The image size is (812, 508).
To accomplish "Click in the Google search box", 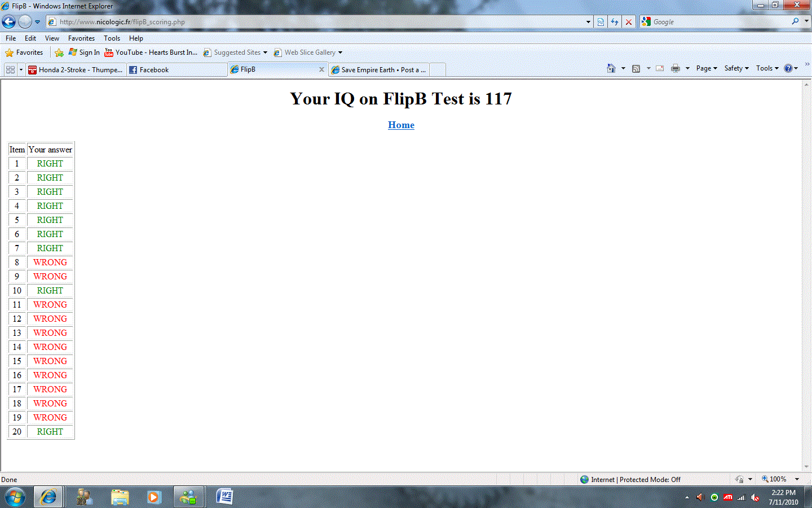I will pyautogui.click(x=719, y=22).
